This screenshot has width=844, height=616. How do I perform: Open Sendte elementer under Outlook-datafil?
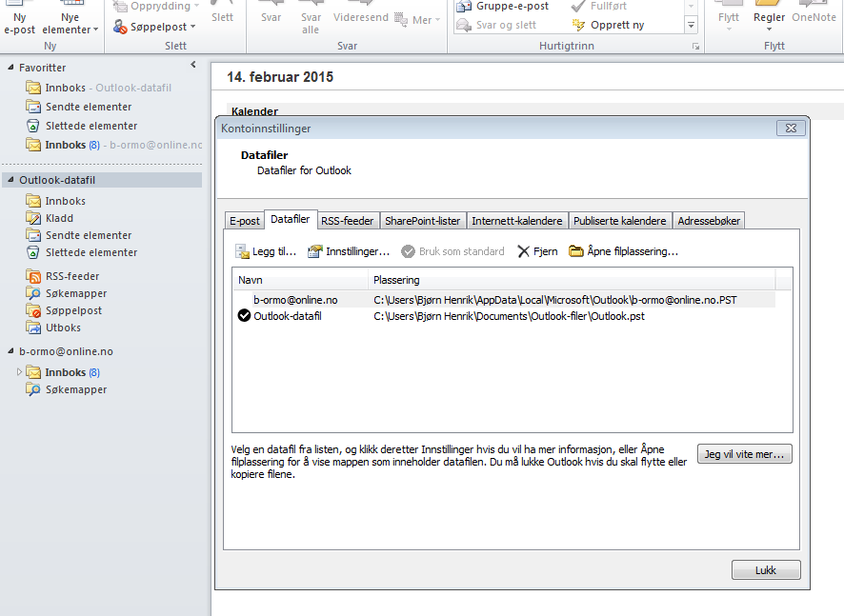(78, 235)
